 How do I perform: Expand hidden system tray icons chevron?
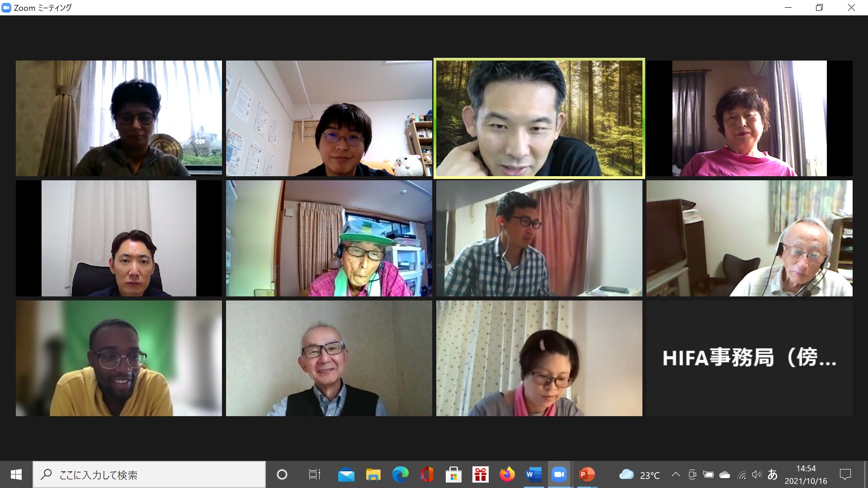675,474
